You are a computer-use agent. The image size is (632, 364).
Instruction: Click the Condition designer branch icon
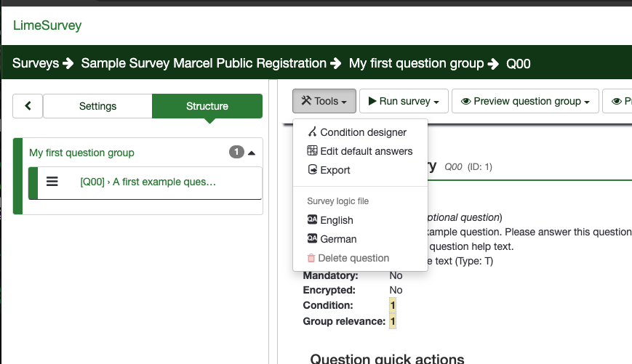pos(312,132)
